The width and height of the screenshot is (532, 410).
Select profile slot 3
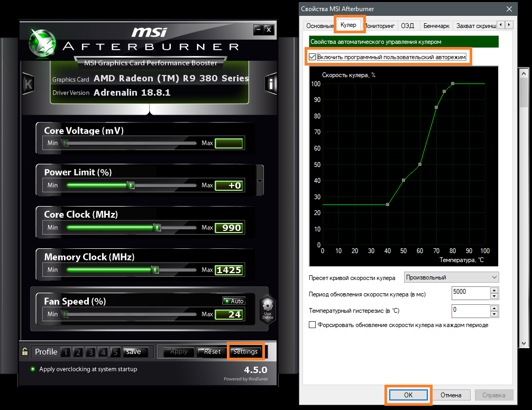(90, 352)
